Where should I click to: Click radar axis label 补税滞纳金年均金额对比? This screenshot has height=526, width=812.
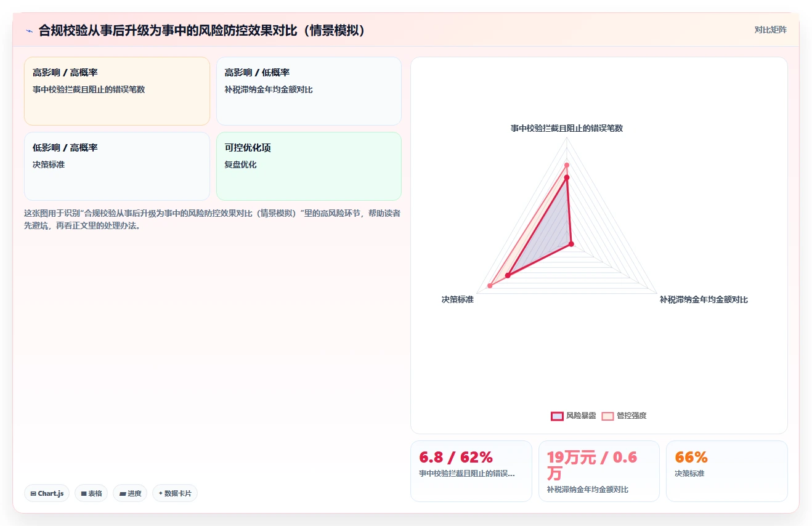tap(704, 299)
